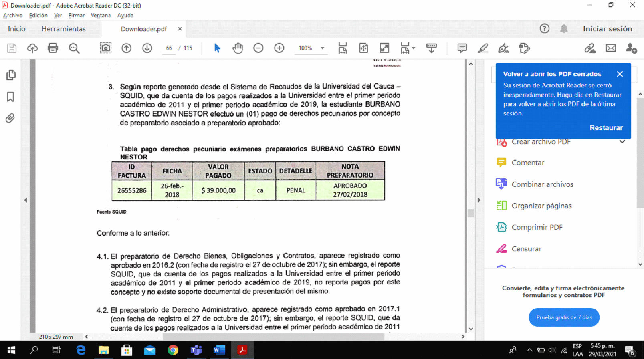
Task: Open Google Chrome from the taskbar
Action: coord(173,350)
